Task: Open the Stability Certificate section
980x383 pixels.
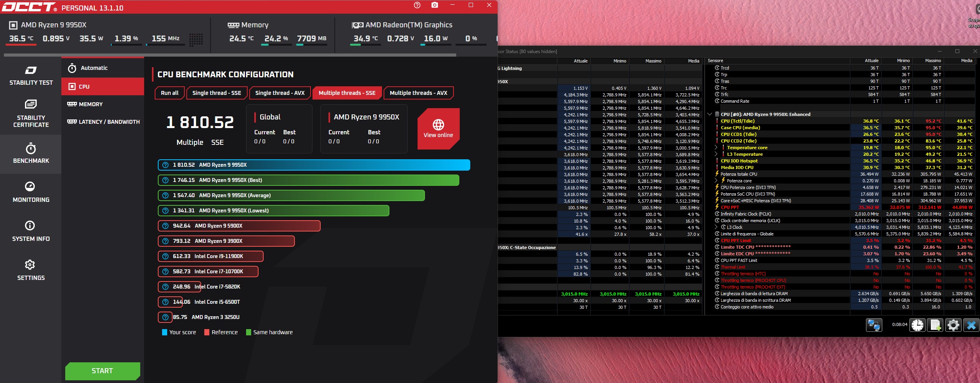Action: tap(31, 114)
